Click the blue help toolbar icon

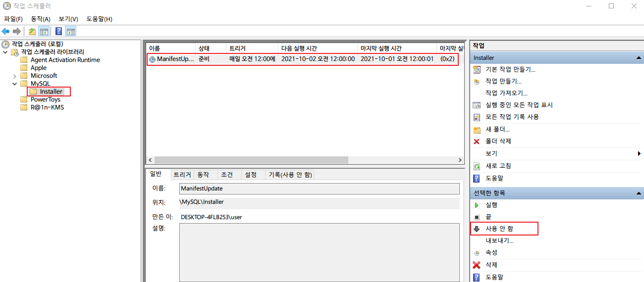click(59, 31)
